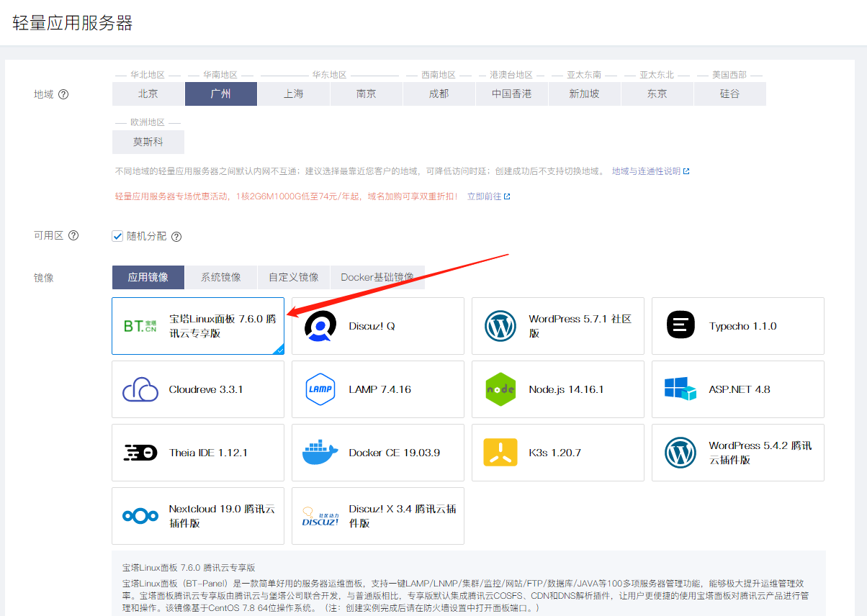
Task: Click the Node.js green logo
Action: click(x=500, y=389)
